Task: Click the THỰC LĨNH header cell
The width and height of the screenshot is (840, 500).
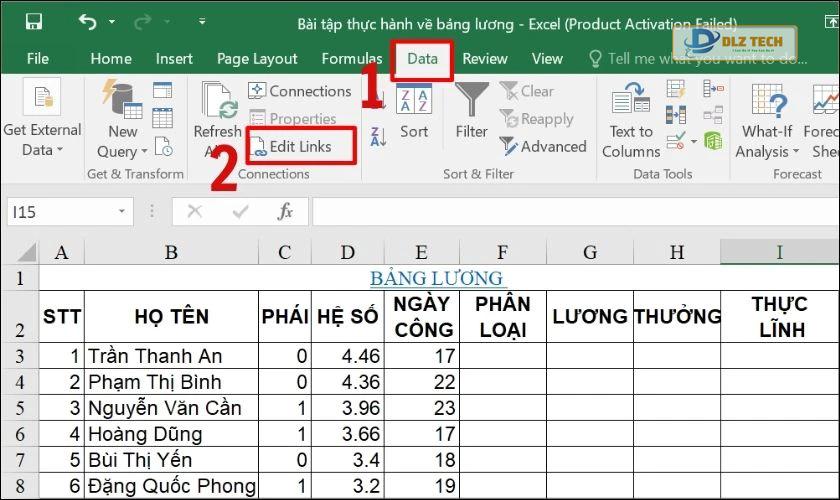Action: point(780,317)
